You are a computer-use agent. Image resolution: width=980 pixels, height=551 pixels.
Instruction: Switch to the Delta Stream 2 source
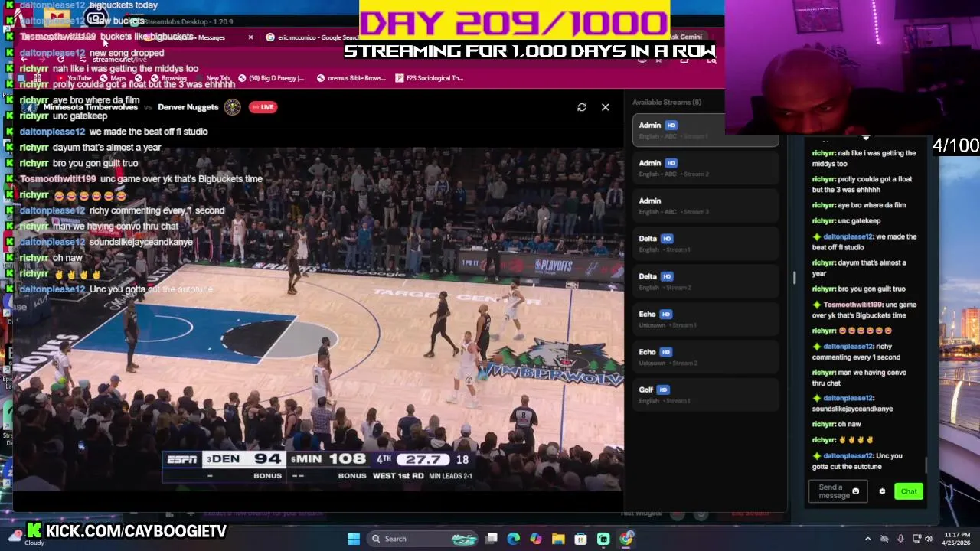tap(705, 281)
